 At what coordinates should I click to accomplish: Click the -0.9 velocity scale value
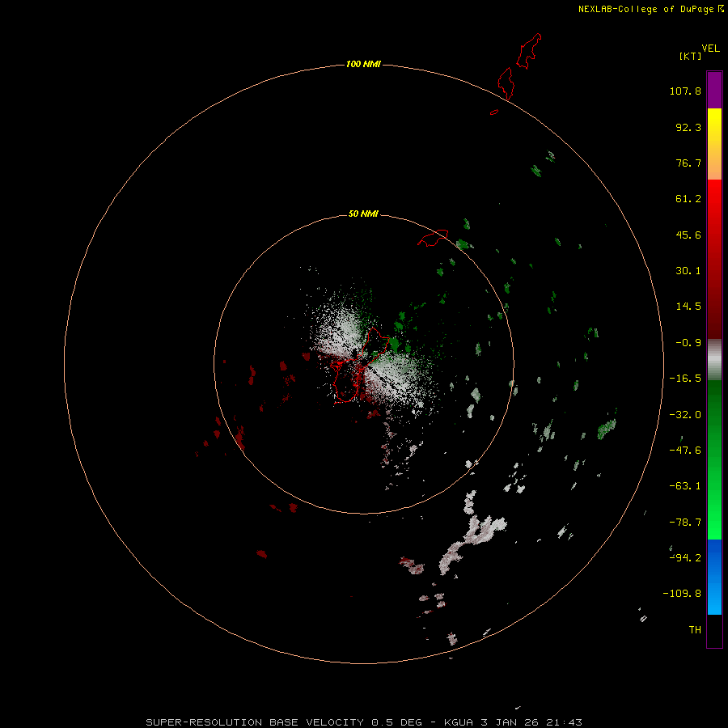[x=688, y=343]
